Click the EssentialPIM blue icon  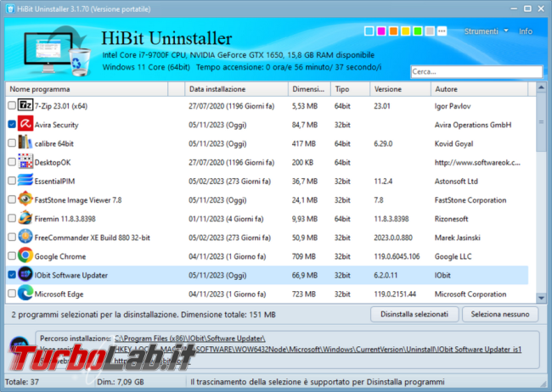pos(25,180)
